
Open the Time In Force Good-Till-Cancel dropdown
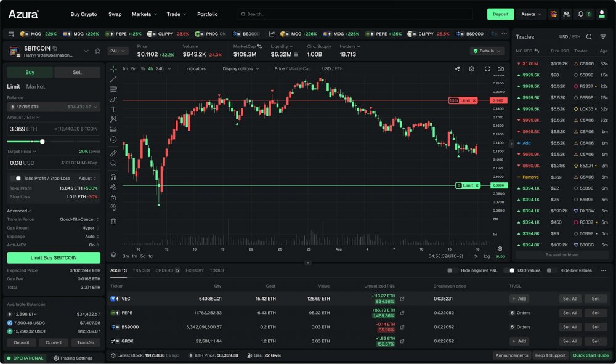[x=77, y=219]
